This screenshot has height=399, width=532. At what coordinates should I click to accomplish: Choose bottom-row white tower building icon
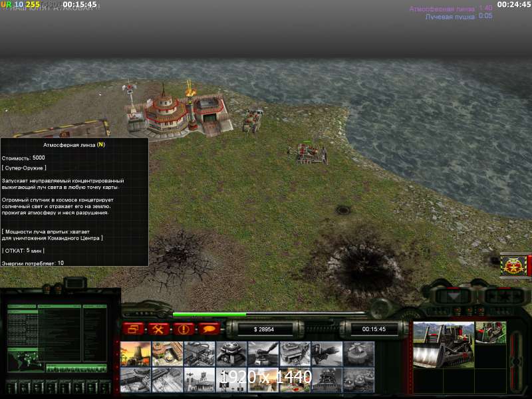199,380
